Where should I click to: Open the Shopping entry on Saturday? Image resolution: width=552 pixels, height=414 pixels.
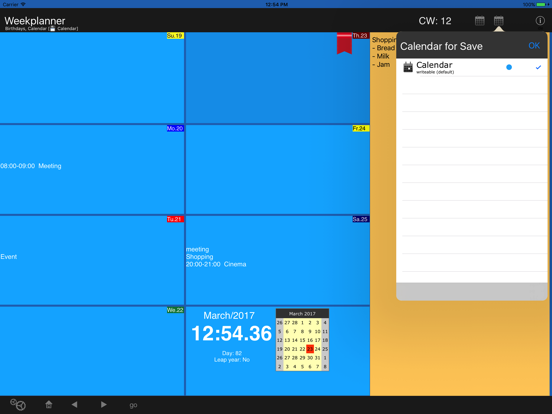(x=200, y=257)
